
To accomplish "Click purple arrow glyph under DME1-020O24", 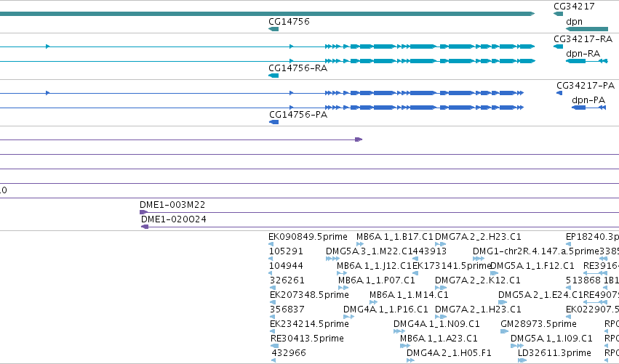I will [x=145, y=227].
